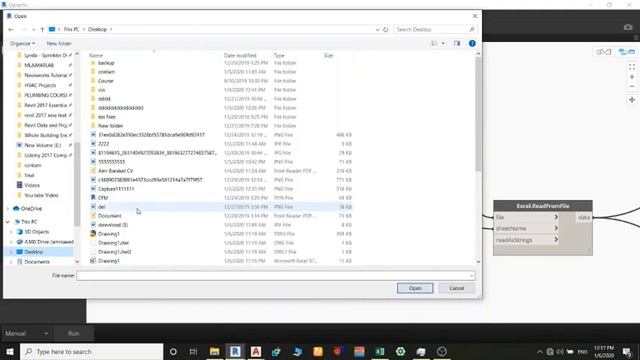Sort by Name column header
Image resolution: width=640 pixels, height=360 pixels.
tap(96, 55)
